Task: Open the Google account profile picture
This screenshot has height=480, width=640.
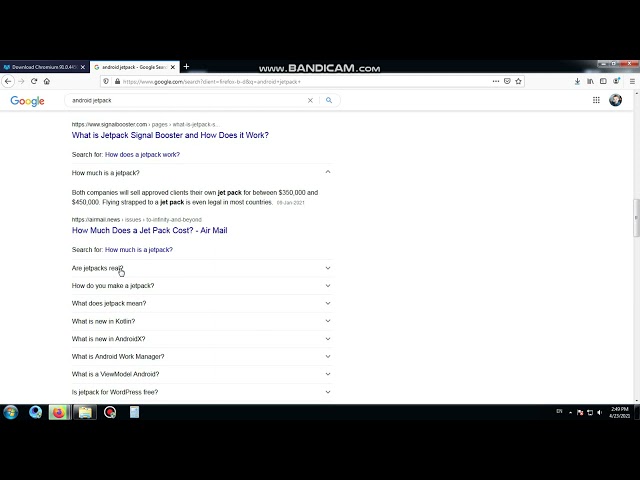Action: (616, 100)
